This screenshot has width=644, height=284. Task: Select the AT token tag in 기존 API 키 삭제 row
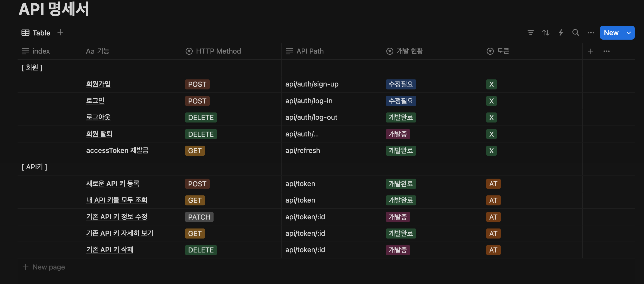click(493, 250)
